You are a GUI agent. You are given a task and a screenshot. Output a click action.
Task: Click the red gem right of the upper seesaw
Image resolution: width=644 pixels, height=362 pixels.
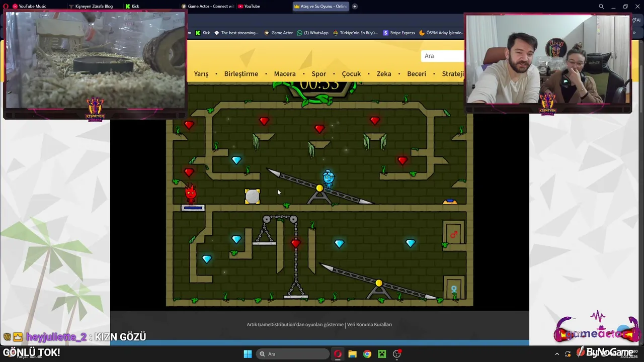(403, 160)
